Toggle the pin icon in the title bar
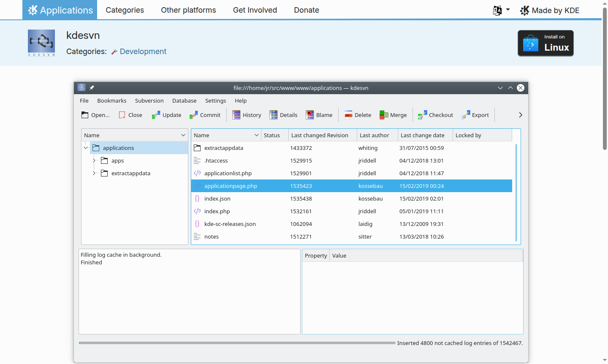 coord(92,88)
